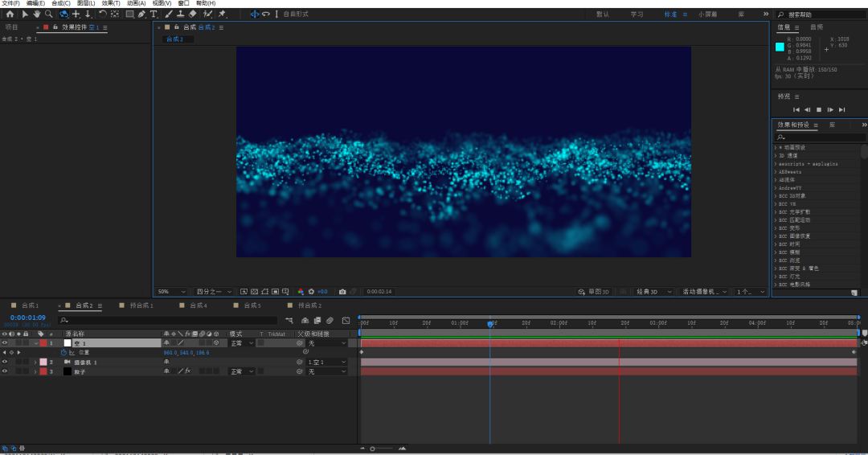Image resolution: width=868 pixels, height=455 pixels.
Task: Click the 搜索帮助 search field
Action: 820,14
